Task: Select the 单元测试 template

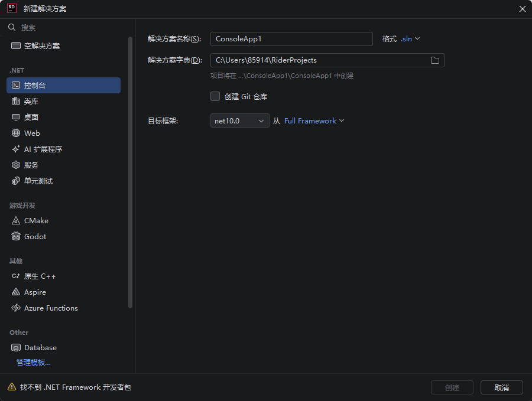Action: 63,181
